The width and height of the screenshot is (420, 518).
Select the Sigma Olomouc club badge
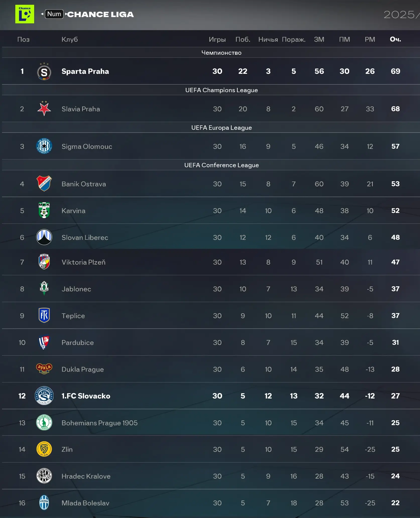point(44,146)
